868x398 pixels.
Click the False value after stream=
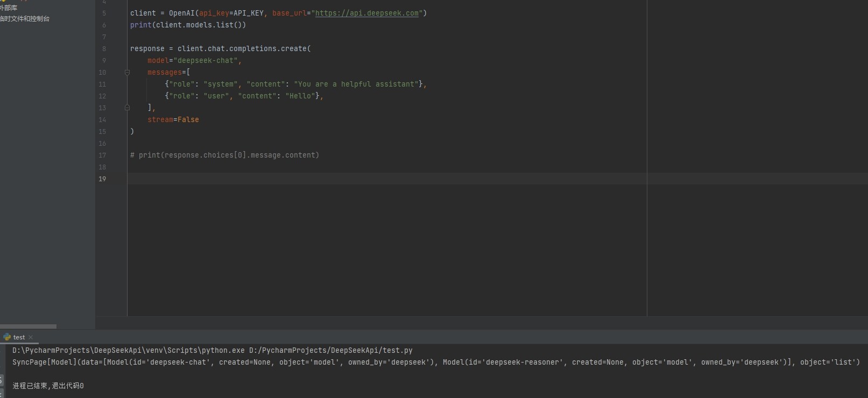click(188, 119)
